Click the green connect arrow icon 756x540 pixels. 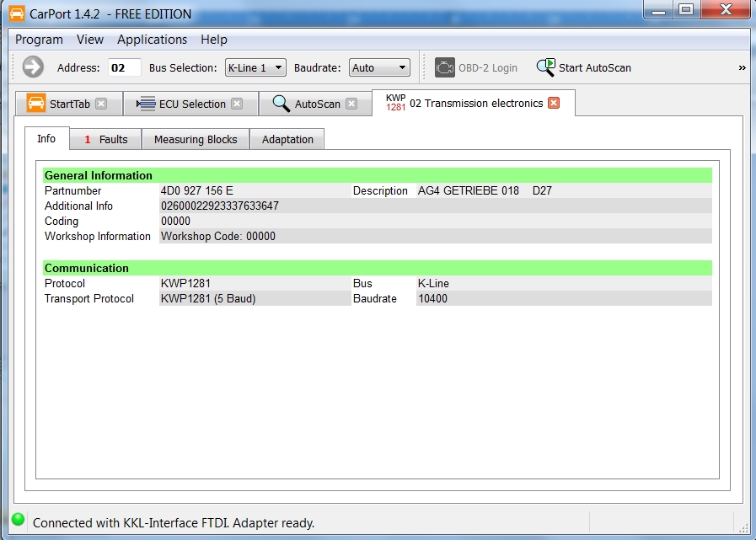pos(33,67)
